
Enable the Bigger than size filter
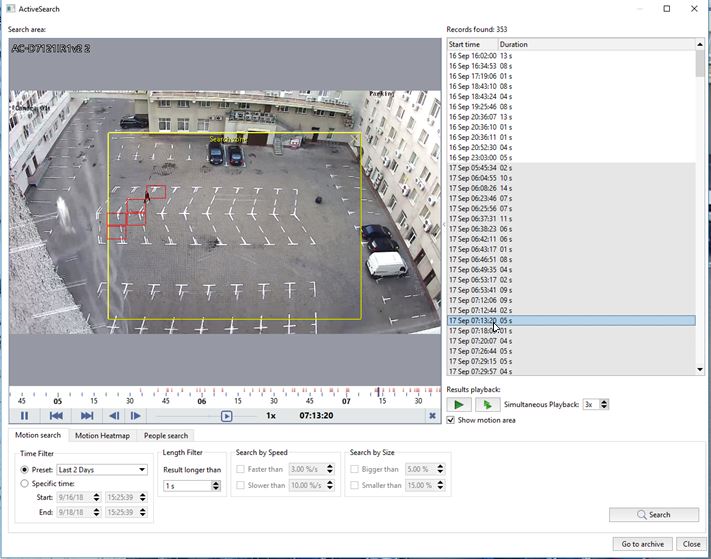pos(355,469)
